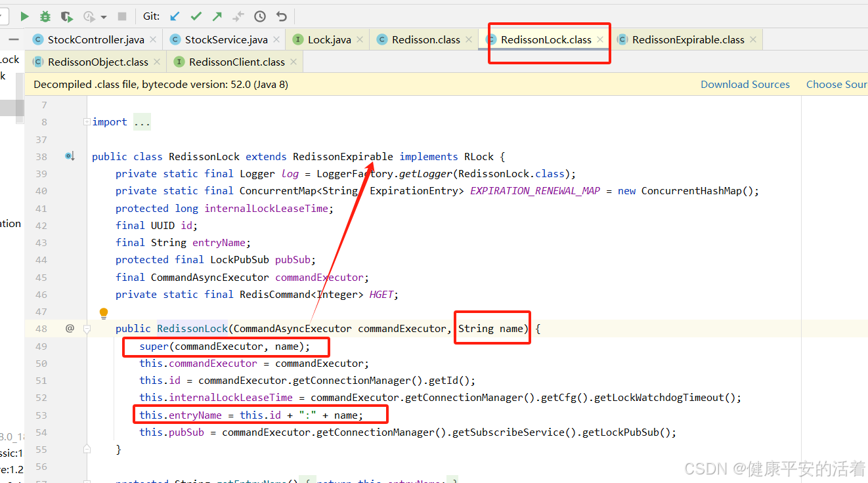Click RLock in the class declaration
Viewport: 868px width, 483px height.
click(x=479, y=156)
